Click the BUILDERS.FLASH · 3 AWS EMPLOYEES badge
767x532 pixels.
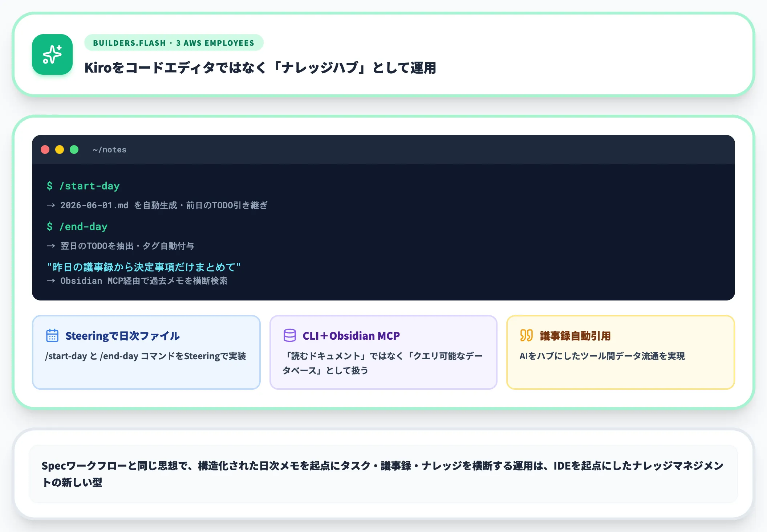pyautogui.click(x=174, y=43)
